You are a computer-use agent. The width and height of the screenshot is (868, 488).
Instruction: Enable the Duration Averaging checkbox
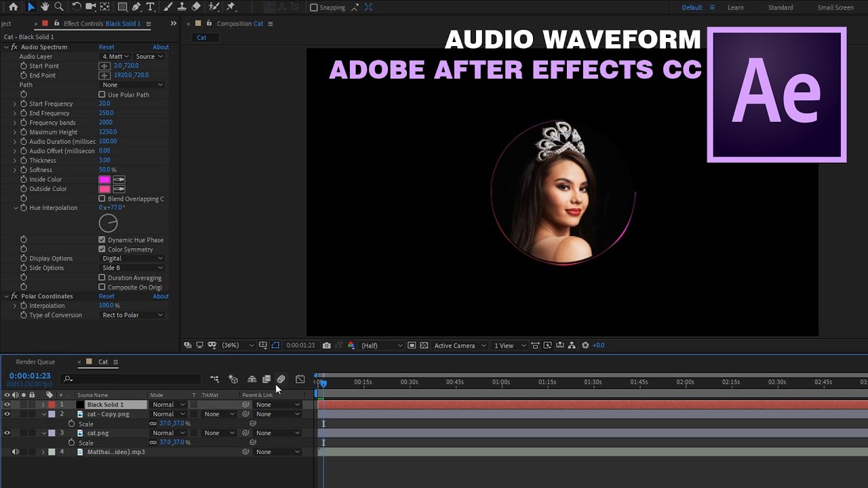click(x=102, y=277)
